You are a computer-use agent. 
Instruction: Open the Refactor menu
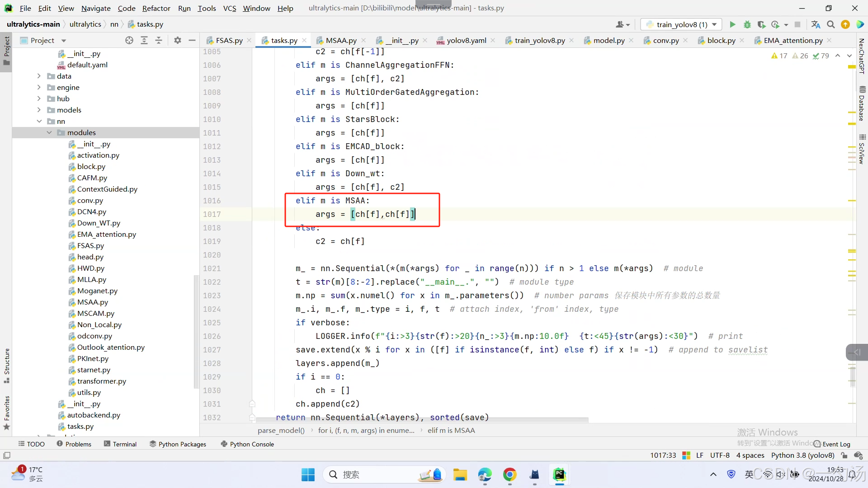(x=156, y=8)
